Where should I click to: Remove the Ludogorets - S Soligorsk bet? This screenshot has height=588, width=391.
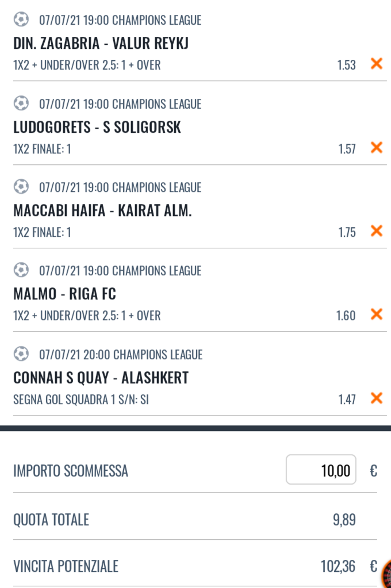(377, 148)
